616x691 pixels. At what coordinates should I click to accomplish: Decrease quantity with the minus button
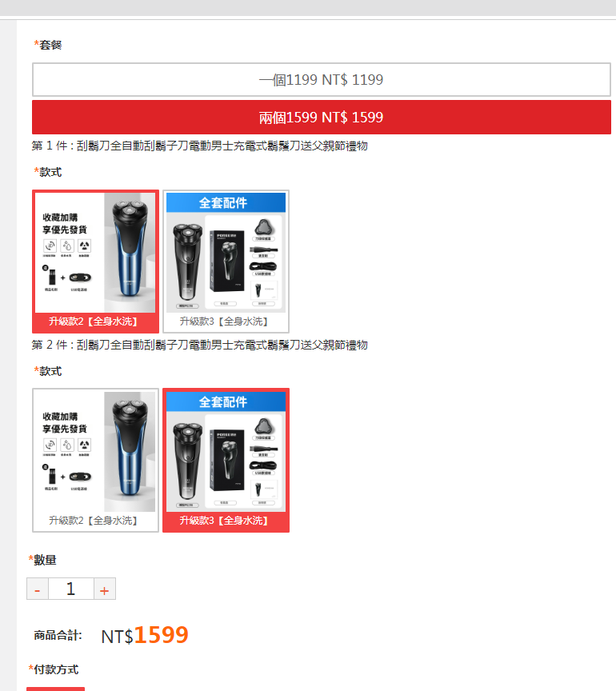coord(38,589)
